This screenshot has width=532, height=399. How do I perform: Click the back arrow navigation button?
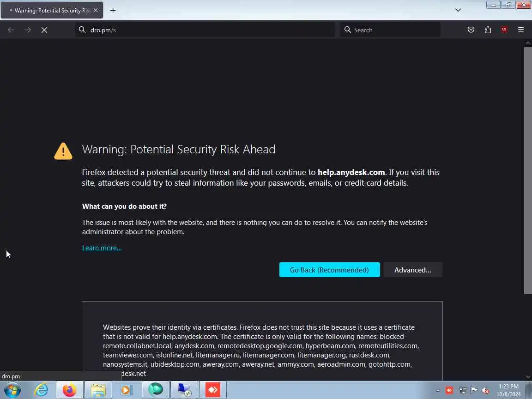pyautogui.click(x=11, y=30)
